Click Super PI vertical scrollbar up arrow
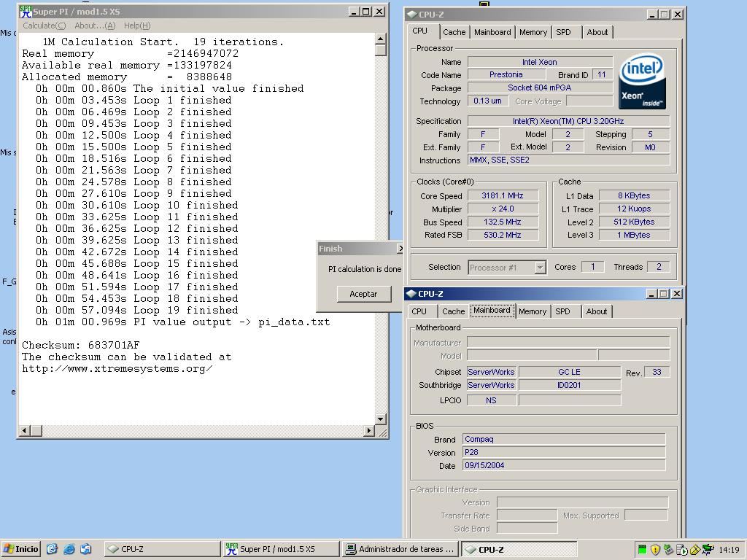Screen dimensions: 747x560 pos(380,39)
